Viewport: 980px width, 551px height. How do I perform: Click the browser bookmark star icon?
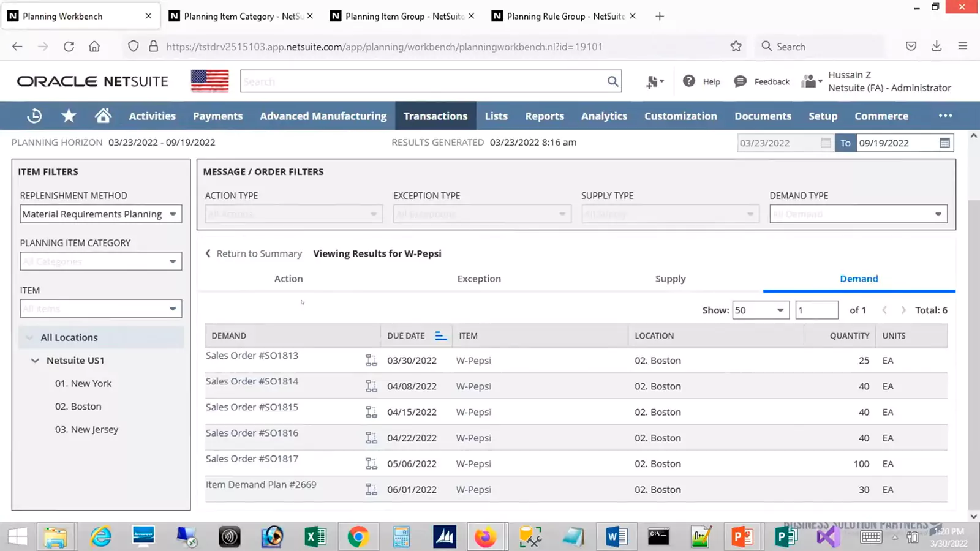[736, 47]
